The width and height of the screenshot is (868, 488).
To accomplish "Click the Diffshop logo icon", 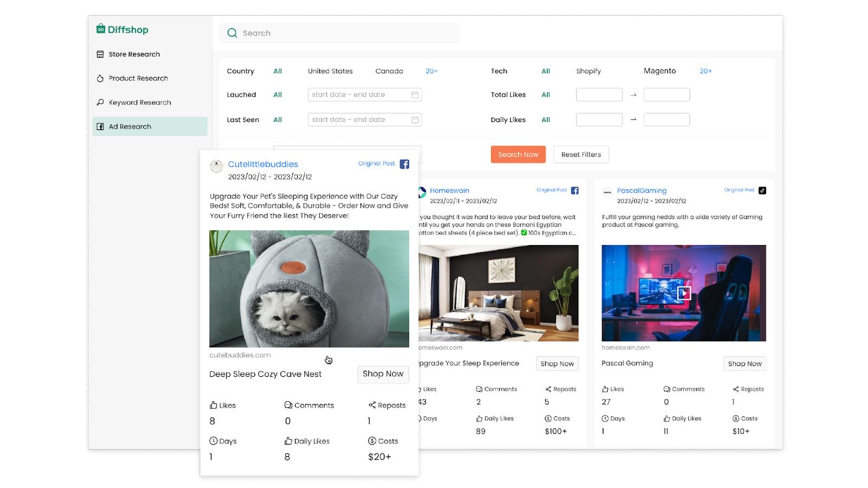I will 101,29.
